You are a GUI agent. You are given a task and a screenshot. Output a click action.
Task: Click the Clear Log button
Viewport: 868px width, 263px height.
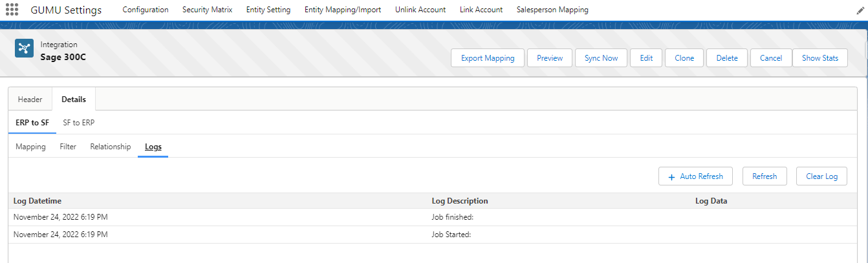(x=821, y=176)
